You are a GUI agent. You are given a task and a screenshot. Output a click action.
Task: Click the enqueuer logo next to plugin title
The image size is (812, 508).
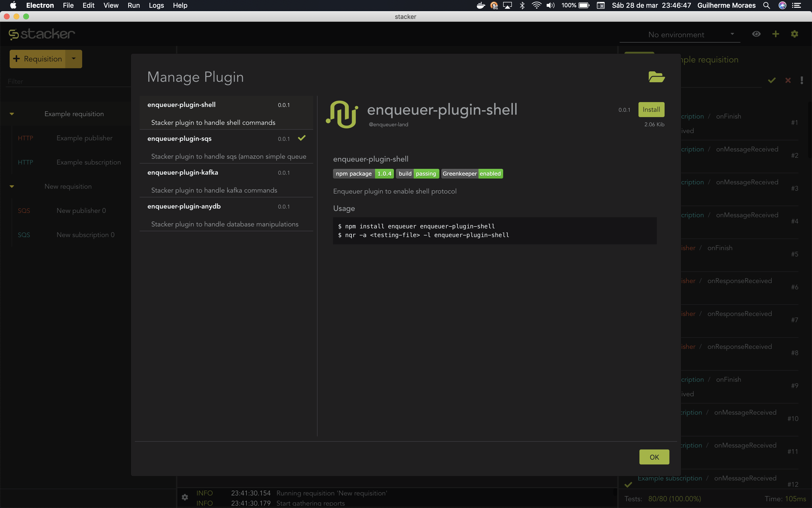click(342, 115)
